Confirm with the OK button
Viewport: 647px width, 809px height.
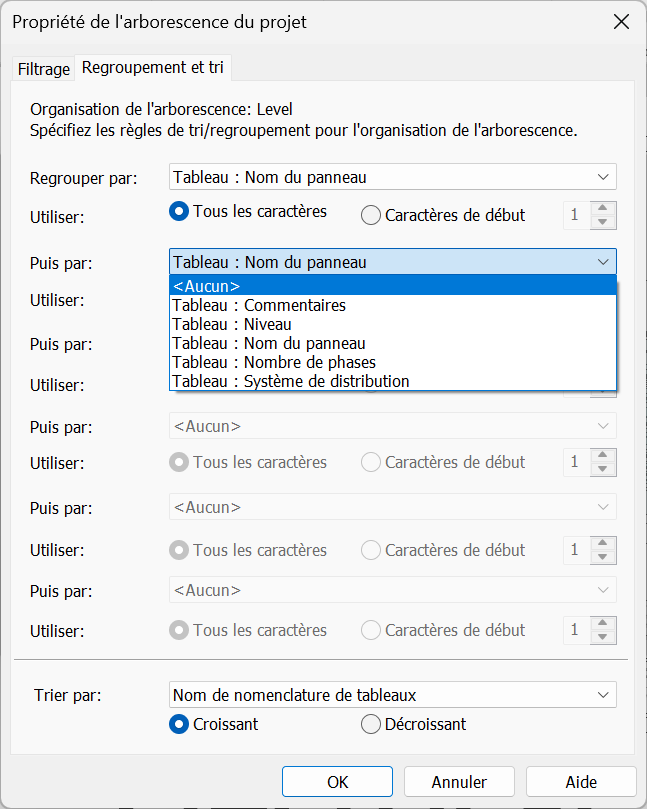point(337,782)
